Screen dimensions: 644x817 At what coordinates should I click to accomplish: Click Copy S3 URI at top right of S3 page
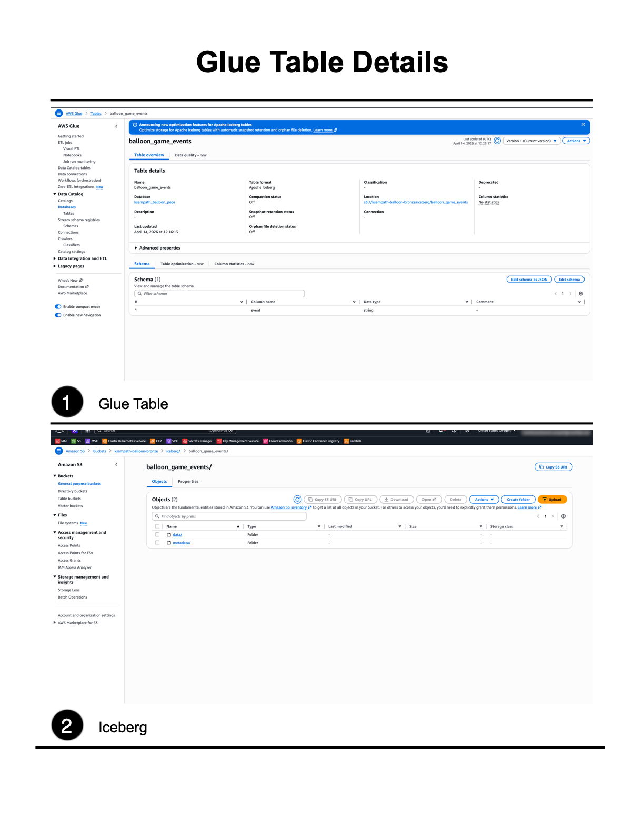point(553,467)
